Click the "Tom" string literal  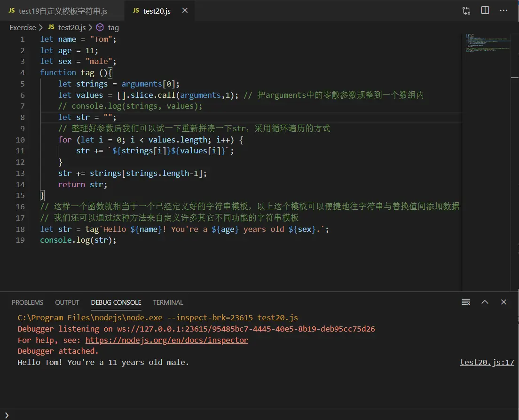(101, 40)
